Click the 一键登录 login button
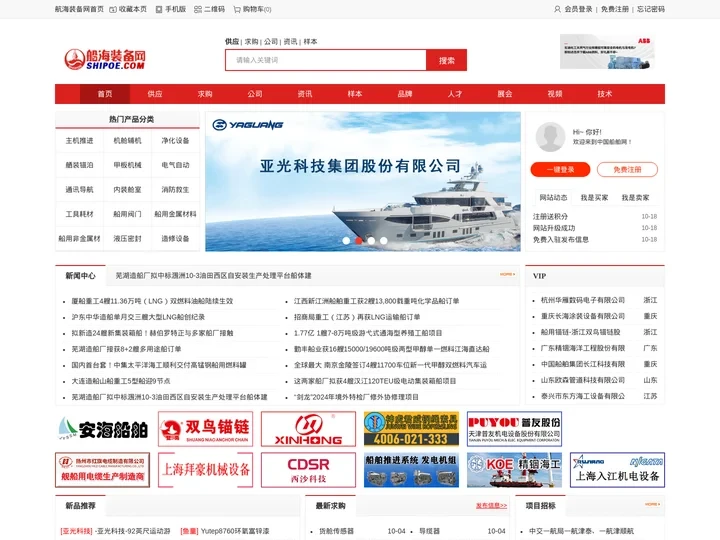 click(x=560, y=169)
